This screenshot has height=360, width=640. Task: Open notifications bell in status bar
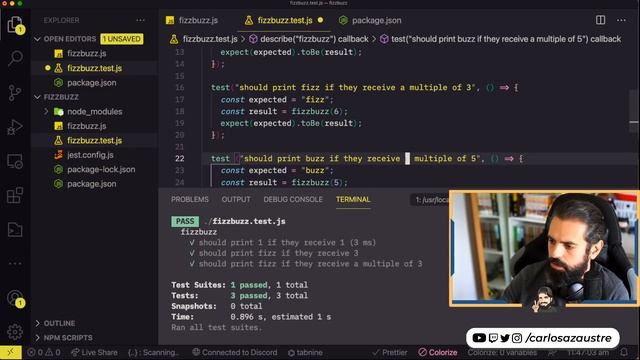(624, 352)
